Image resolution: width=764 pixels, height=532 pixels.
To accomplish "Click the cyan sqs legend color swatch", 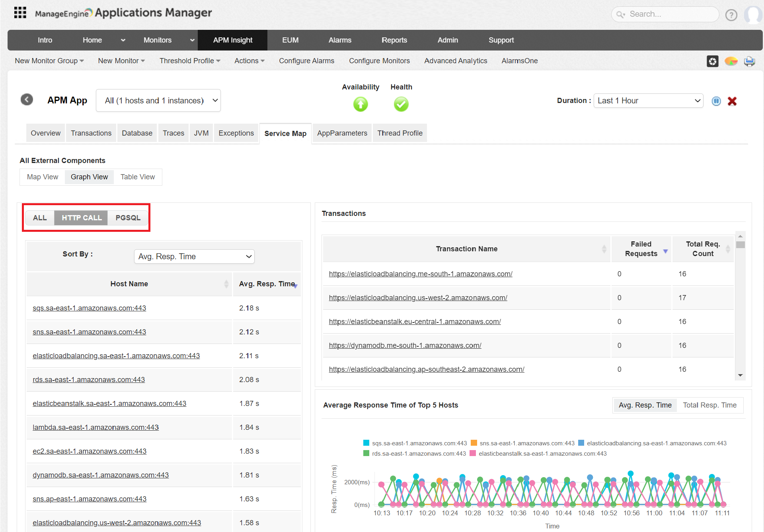I will pos(366,443).
